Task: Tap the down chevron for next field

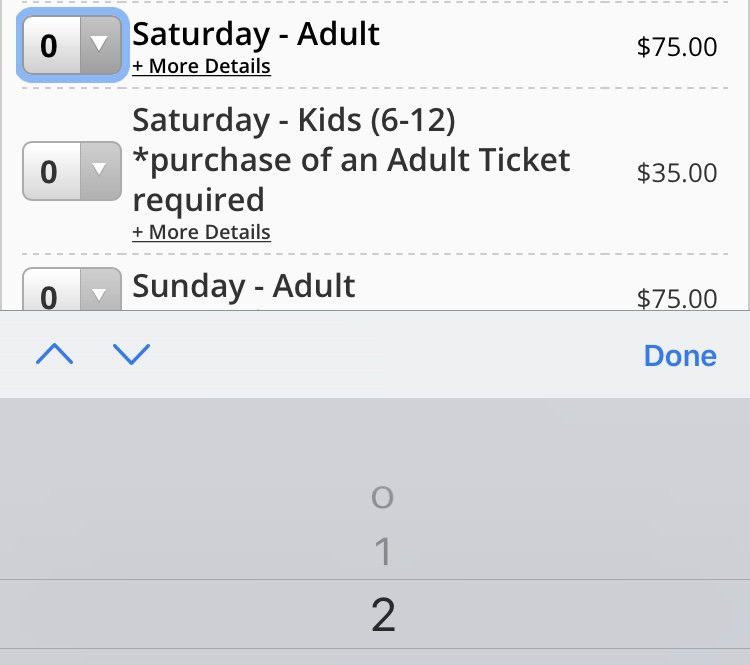Action: coord(131,354)
